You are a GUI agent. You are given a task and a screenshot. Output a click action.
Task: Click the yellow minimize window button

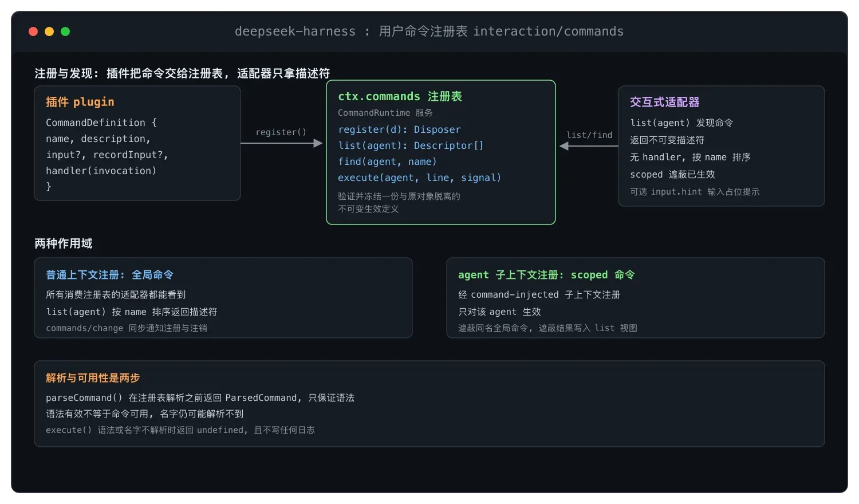[x=49, y=31]
